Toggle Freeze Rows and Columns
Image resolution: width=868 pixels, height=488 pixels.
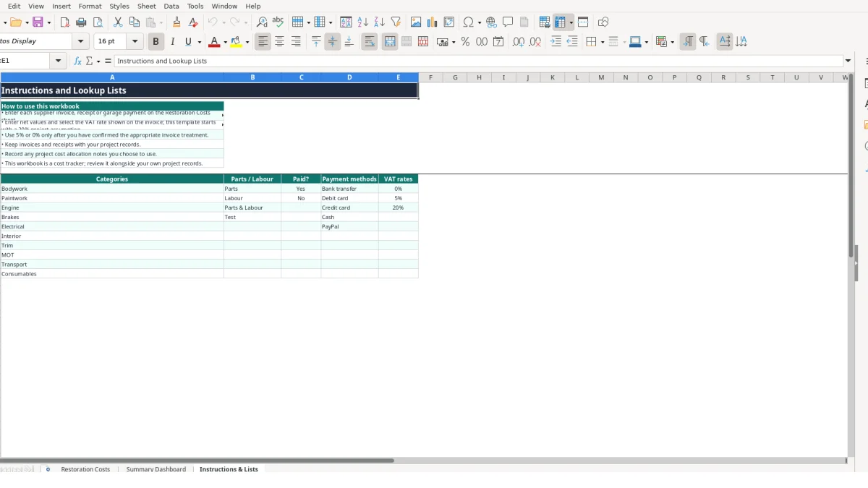pyautogui.click(x=561, y=22)
